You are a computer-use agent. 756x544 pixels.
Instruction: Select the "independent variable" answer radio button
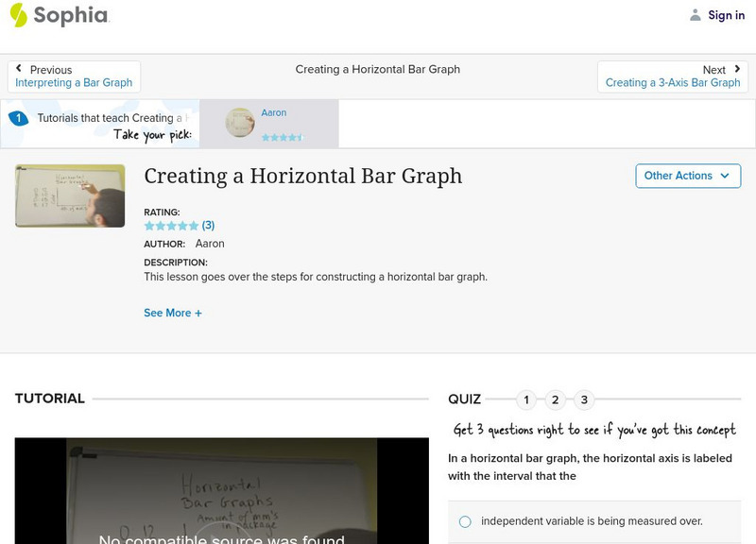pyautogui.click(x=464, y=518)
